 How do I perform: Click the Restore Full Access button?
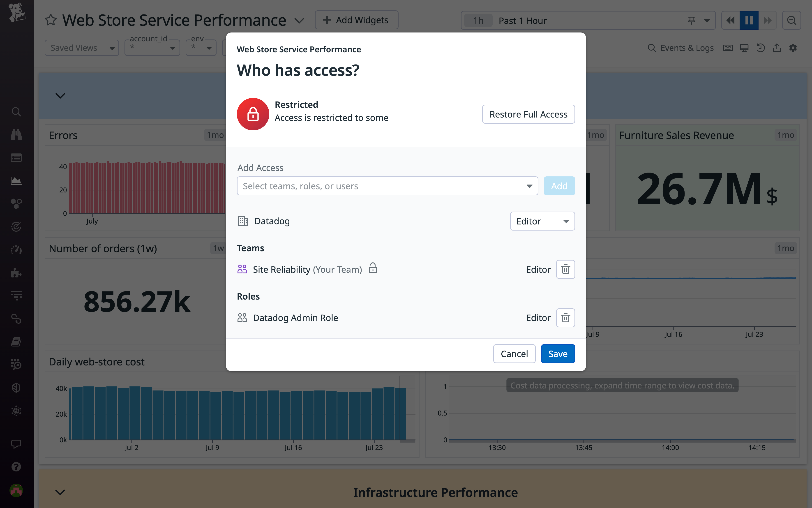point(528,114)
